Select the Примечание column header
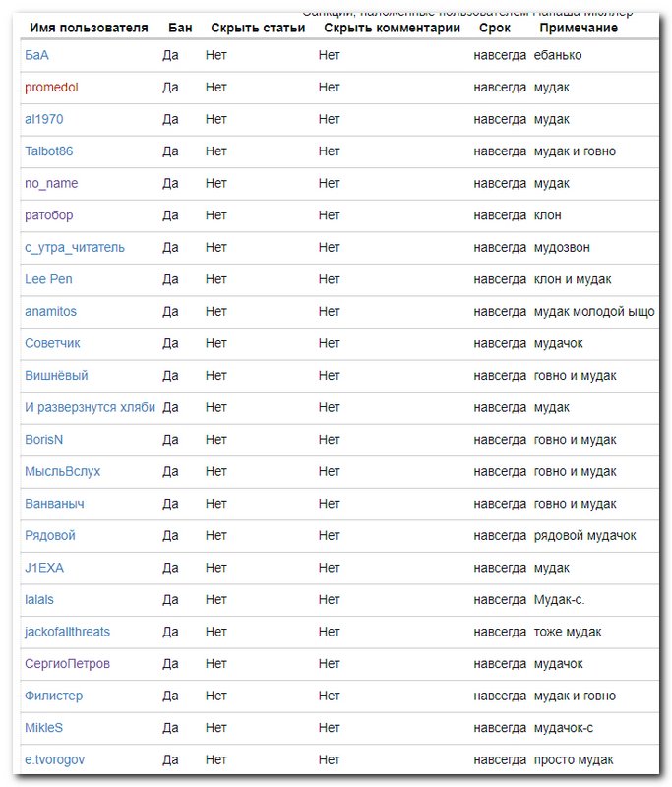 click(x=579, y=28)
